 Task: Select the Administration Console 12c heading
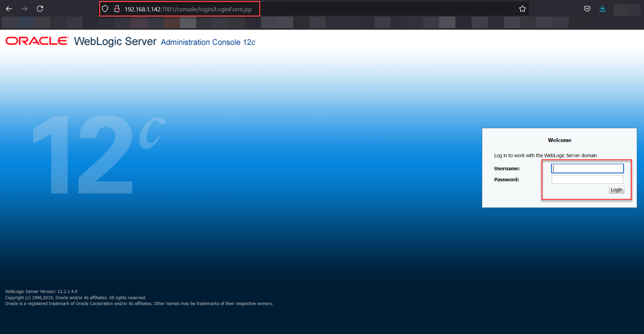(208, 42)
